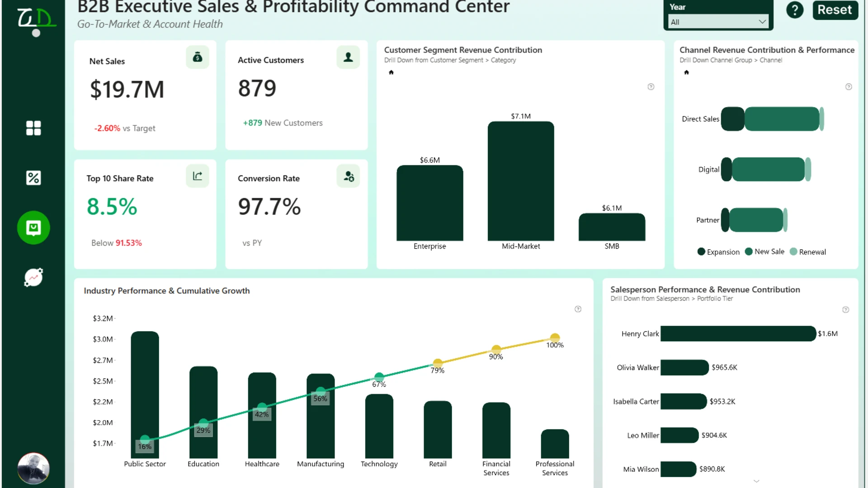
Task: Select Mia Wilson's revenue bar
Action: click(x=678, y=469)
